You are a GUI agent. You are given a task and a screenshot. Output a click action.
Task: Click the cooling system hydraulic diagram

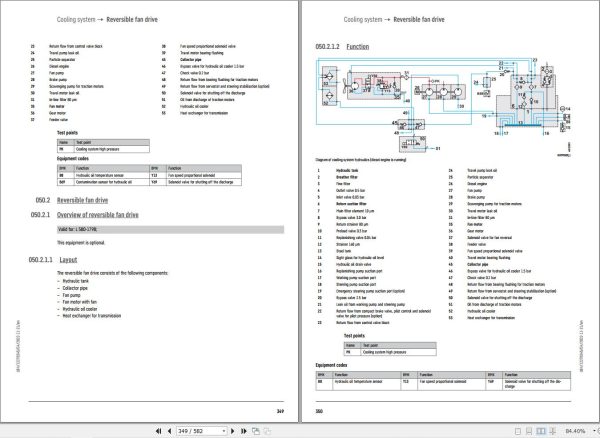[x=443, y=107]
